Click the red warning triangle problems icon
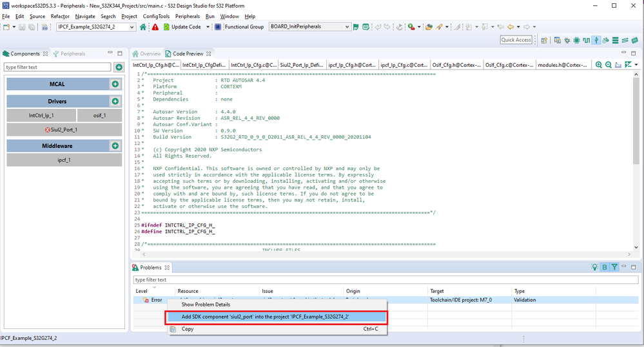Viewport: 644px width, 347px height. click(x=155, y=27)
